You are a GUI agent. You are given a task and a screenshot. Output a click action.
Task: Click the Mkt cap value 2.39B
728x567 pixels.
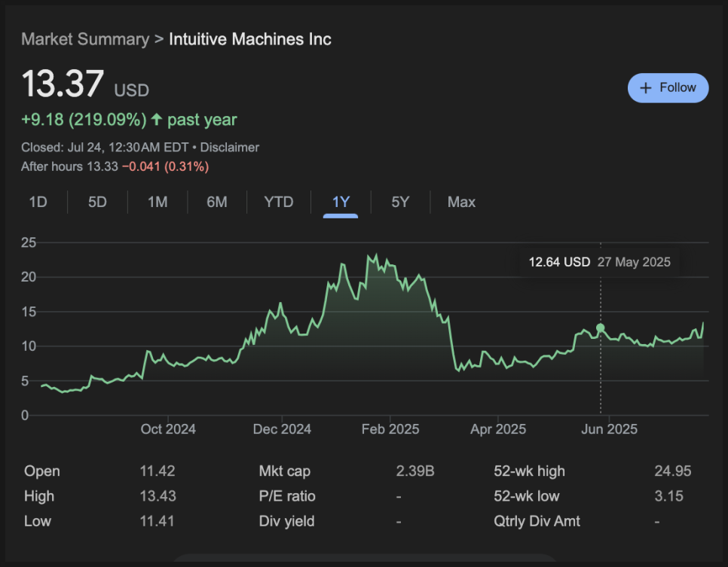tap(415, 471)
